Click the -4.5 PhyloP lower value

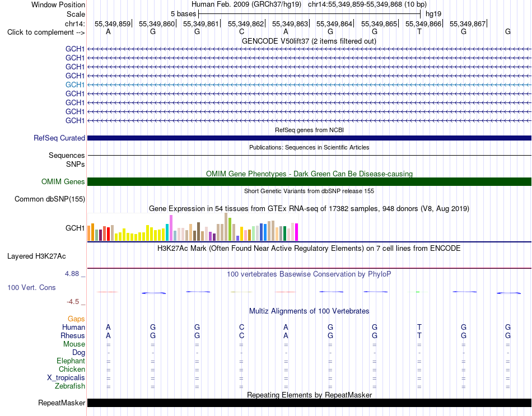73,302
